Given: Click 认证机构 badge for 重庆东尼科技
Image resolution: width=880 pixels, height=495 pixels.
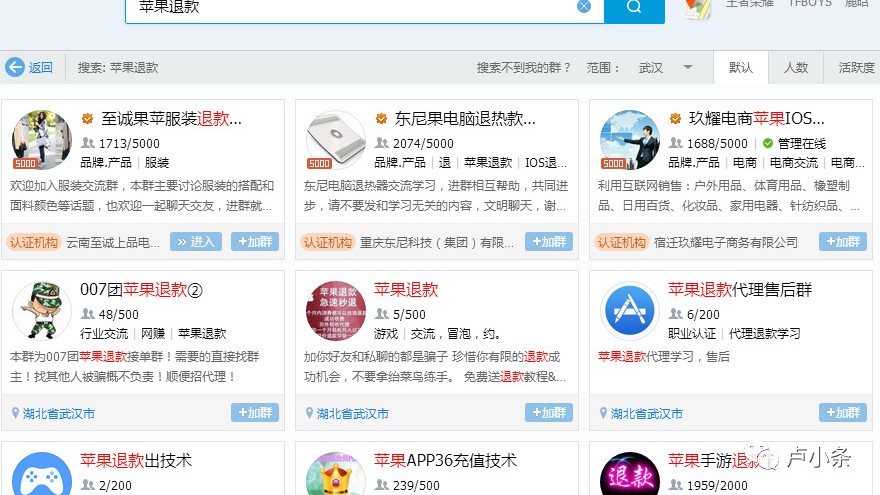Looking at the screenshot, I should [328, 242].
